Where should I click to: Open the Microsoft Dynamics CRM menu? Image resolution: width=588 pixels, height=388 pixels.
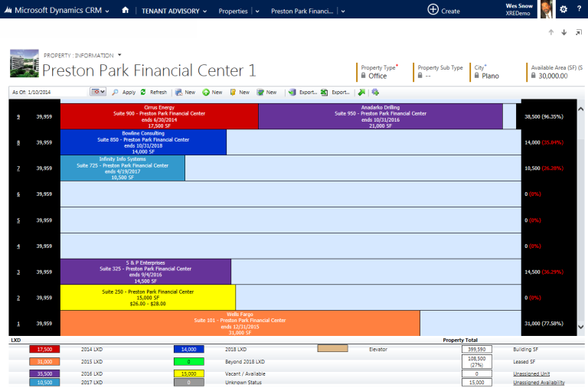[x=57, y=11]
